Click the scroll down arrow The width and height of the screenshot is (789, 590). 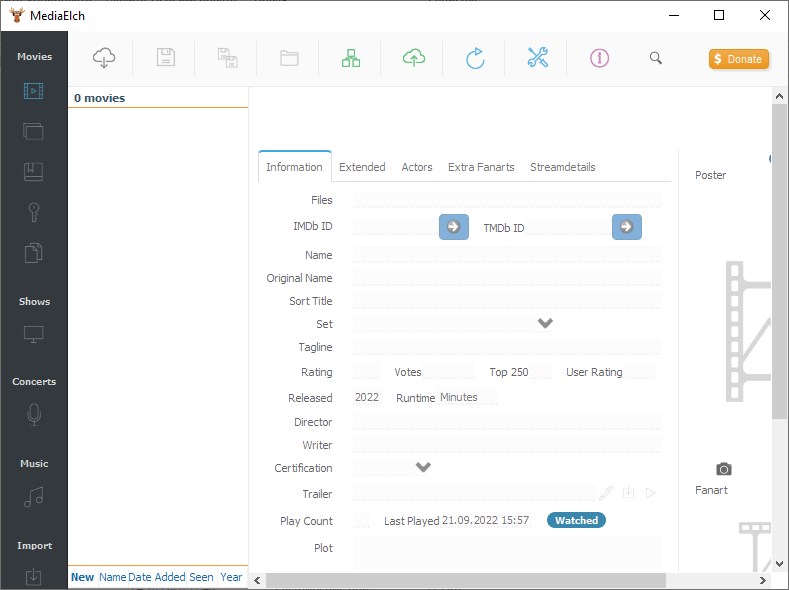point(779,564)
